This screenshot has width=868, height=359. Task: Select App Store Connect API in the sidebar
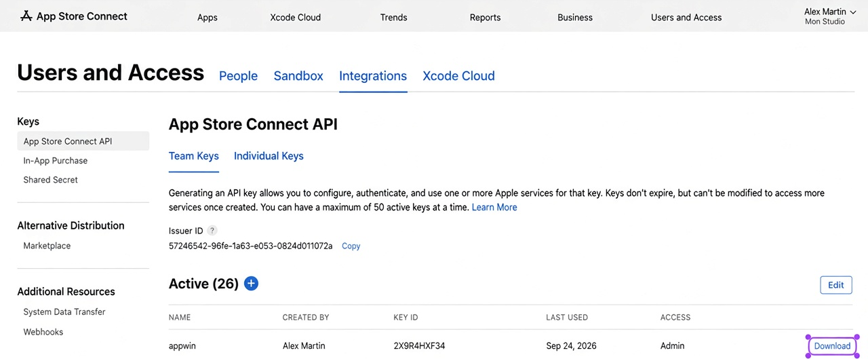pos(83,141)
